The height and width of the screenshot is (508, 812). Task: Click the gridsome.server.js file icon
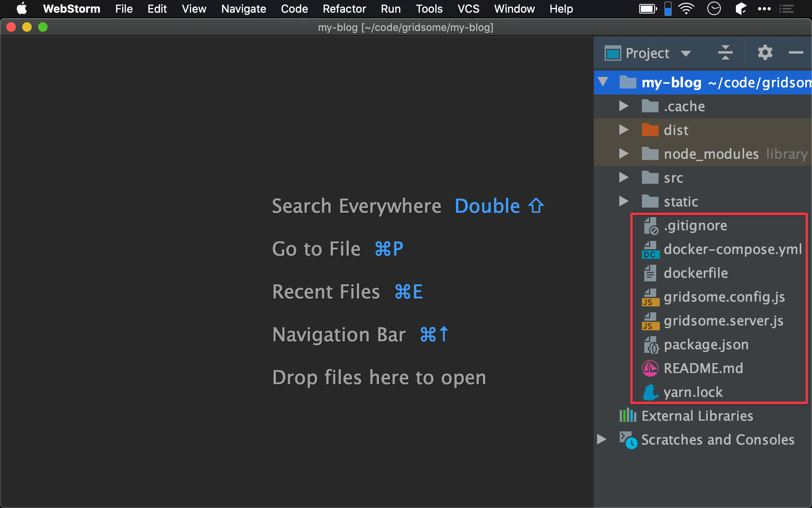point(650,321)
